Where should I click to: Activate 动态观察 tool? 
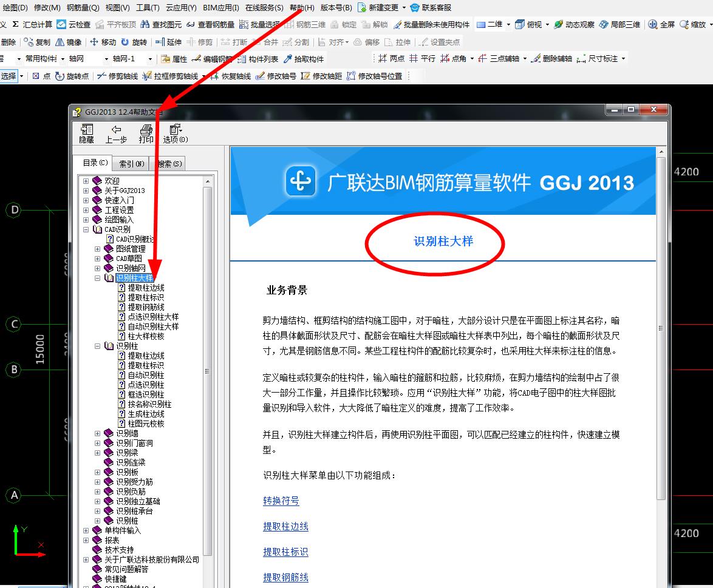575,24
